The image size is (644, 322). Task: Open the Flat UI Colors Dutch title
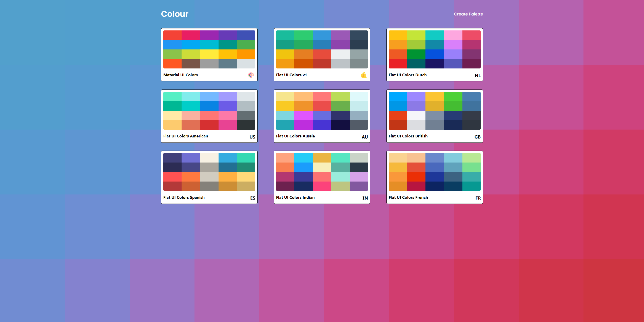(x=408, y=75)
